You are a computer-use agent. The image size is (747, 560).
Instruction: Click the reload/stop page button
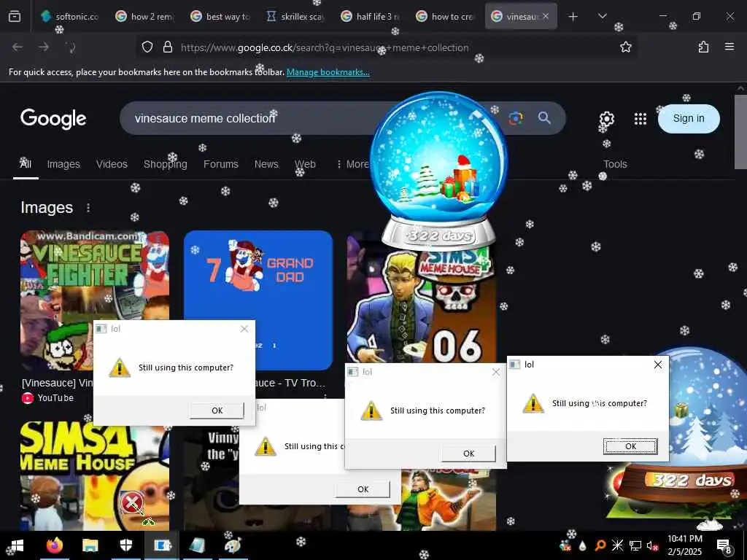(x=70, y=47)
